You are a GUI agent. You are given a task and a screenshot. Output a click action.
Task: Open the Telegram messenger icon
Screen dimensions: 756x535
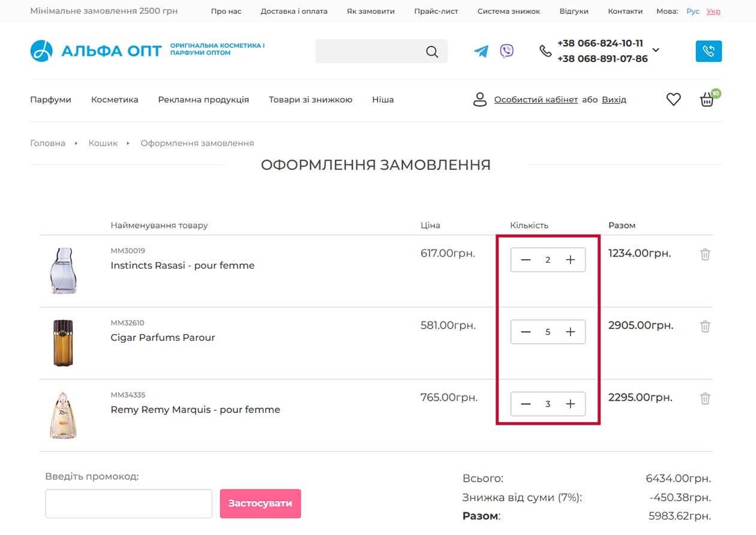(481, 52)
